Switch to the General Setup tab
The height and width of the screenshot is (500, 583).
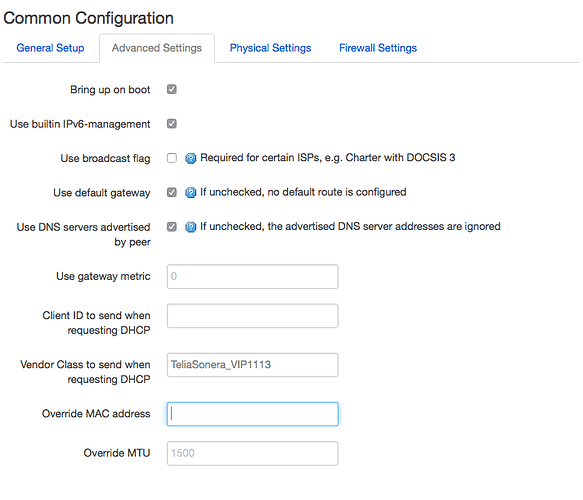(x=50, y=48)
